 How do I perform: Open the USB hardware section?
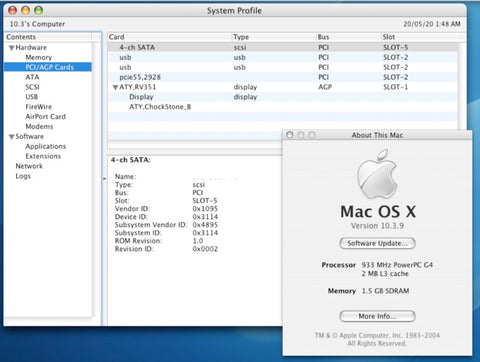point(32,97)
